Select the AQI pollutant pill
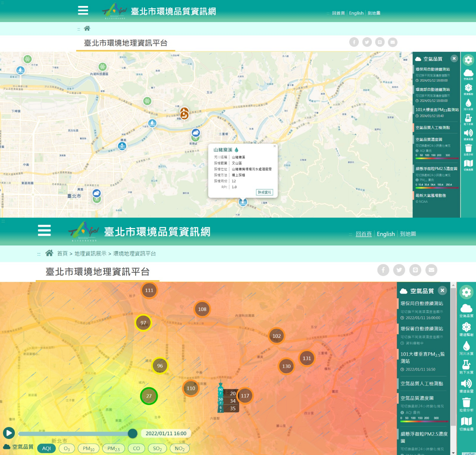The image size is (476, 455). tap(46, 448)
